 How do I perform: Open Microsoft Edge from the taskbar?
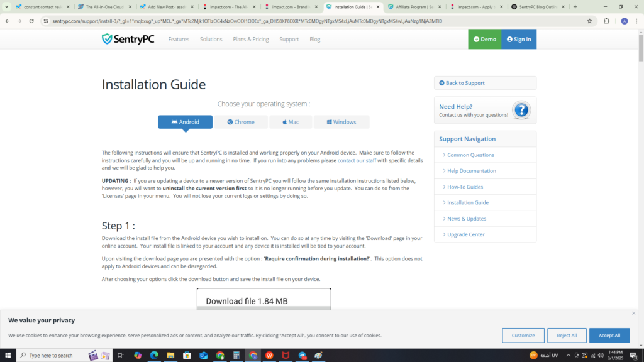[x=154, y=356]
